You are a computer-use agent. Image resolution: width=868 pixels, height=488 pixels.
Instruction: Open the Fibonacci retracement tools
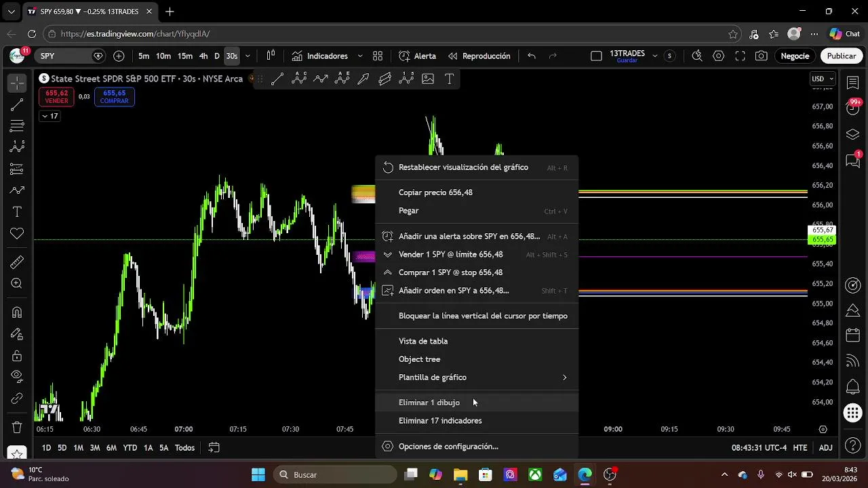click(x=17, y=126)
